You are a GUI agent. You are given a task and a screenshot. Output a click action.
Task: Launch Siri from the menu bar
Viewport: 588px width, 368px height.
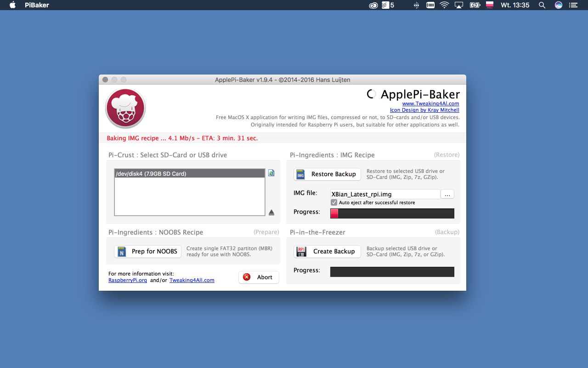[x=559, y=5]
